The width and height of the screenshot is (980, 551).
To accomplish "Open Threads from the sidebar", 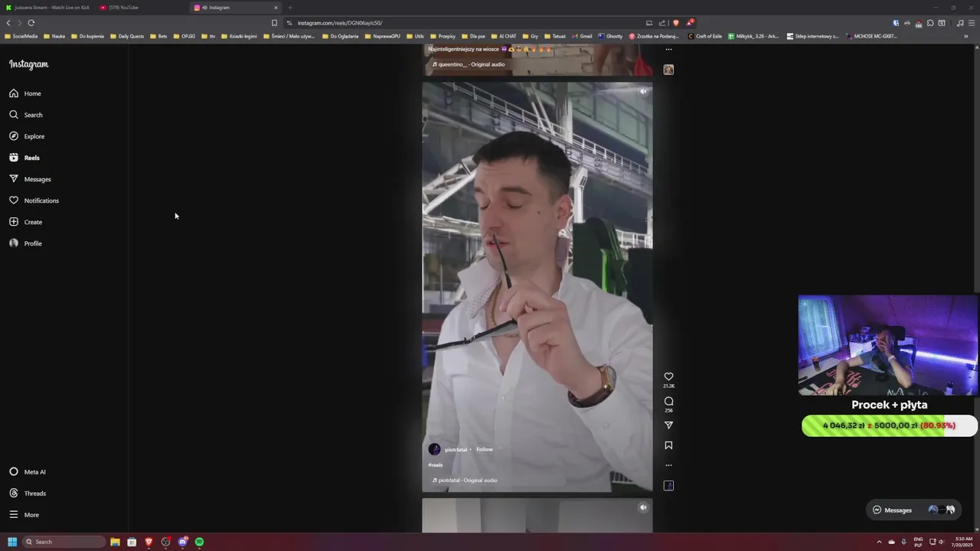I will coord(28,494).
